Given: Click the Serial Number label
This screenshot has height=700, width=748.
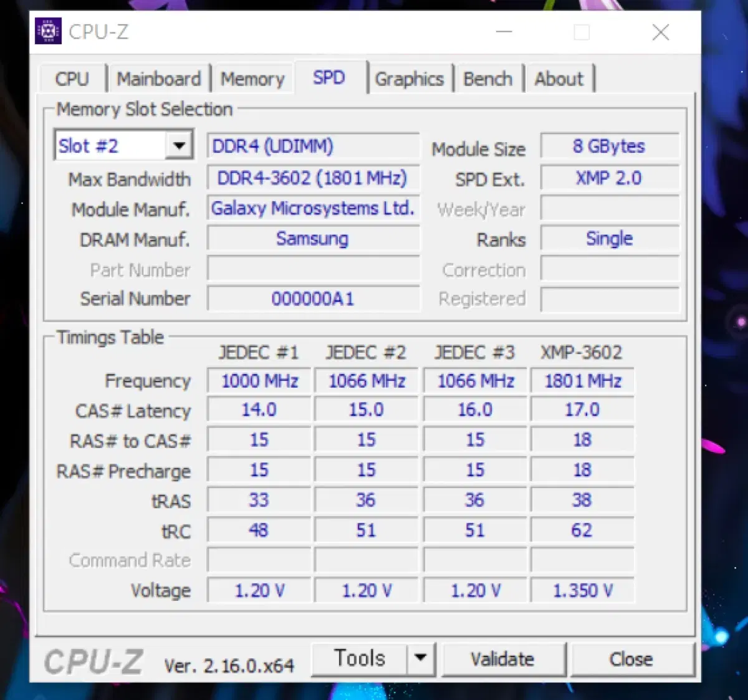Looking at the screenshot, I should (x=135, y=299).
